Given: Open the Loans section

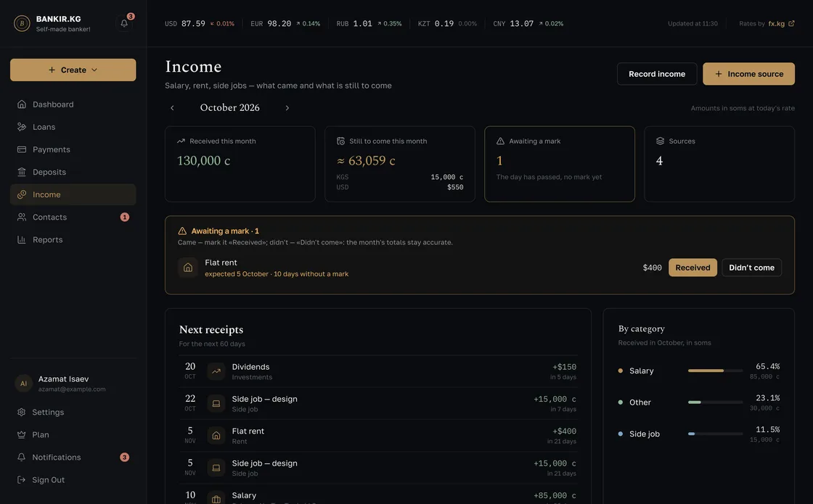Looking at the screenshot, I should pyautogui.click(x=73, y=127).
